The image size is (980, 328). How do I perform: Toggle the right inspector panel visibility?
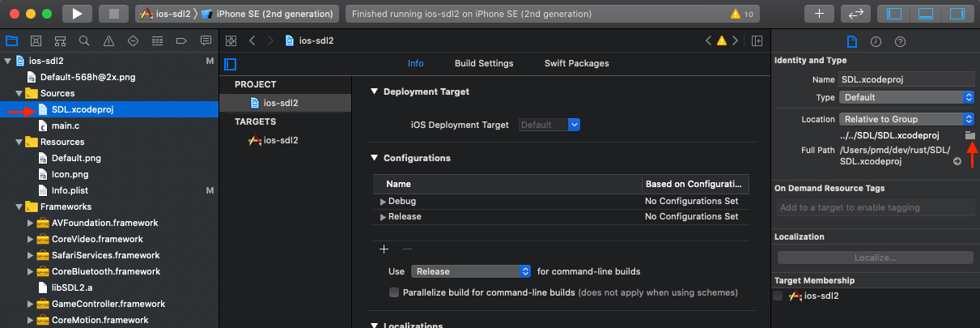[x=957, y=14]
